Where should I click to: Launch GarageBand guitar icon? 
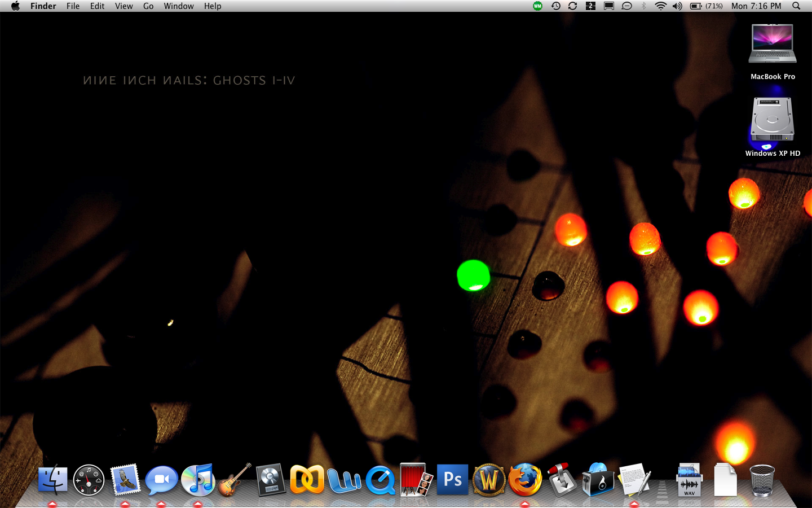tap(234, 480)
